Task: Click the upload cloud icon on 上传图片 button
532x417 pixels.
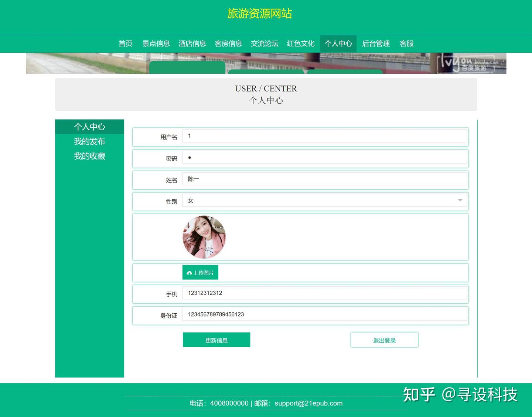Action: [190, 272]
